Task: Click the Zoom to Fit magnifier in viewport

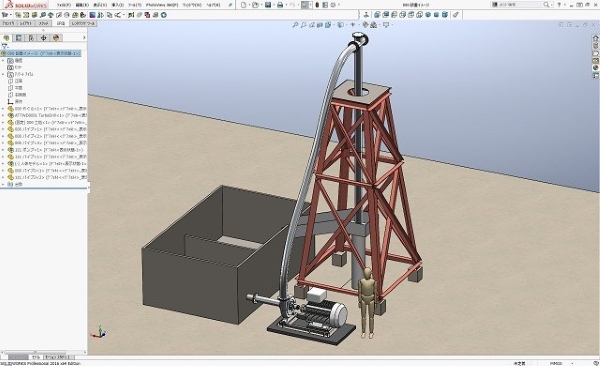Action: coord(295,25)
